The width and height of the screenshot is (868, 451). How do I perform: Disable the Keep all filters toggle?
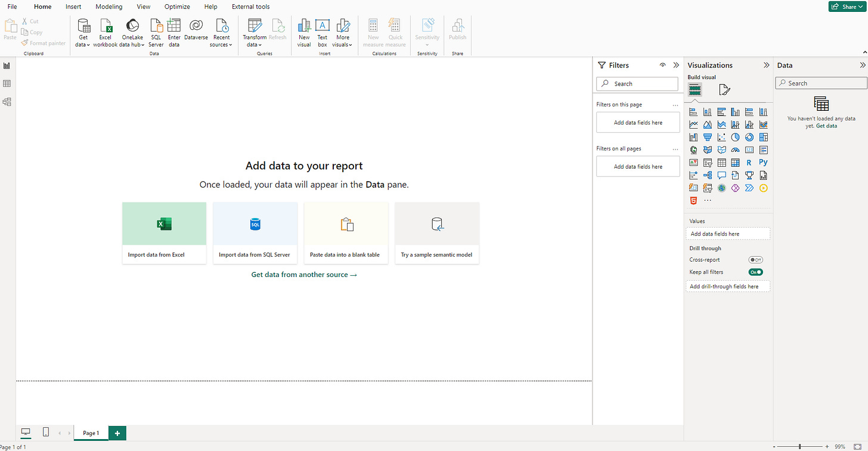755,272
